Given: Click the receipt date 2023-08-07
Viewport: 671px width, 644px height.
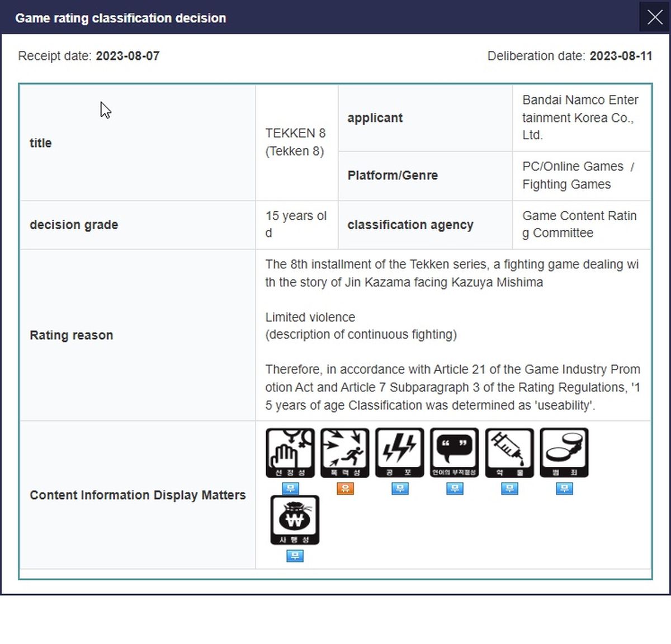Looking at the screenshot, I should tap(127, 56).
